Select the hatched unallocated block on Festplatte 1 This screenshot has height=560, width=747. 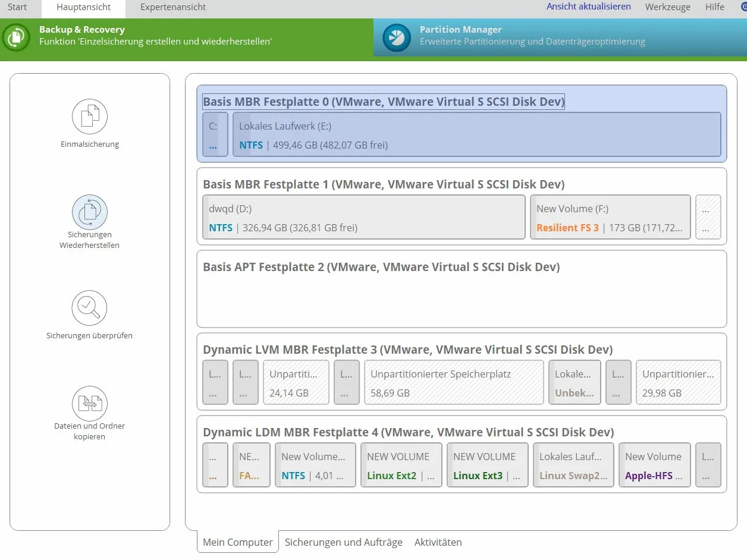click(x=708, y=217)
